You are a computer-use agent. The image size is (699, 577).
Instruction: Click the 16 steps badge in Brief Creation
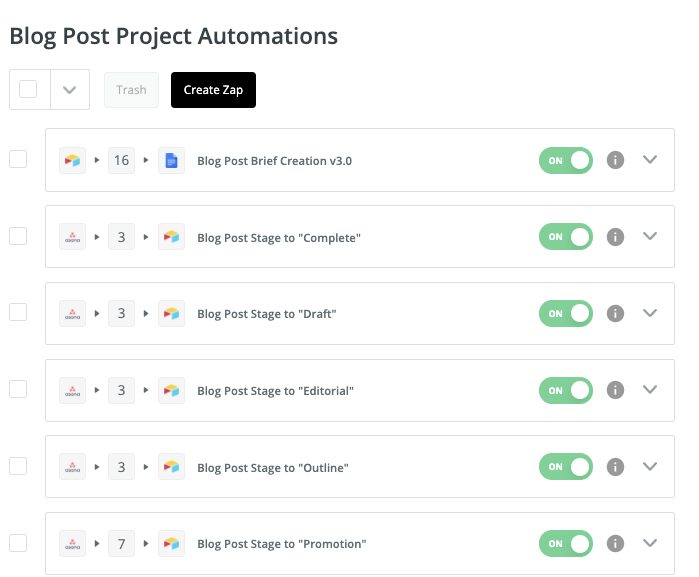[122, 160]
